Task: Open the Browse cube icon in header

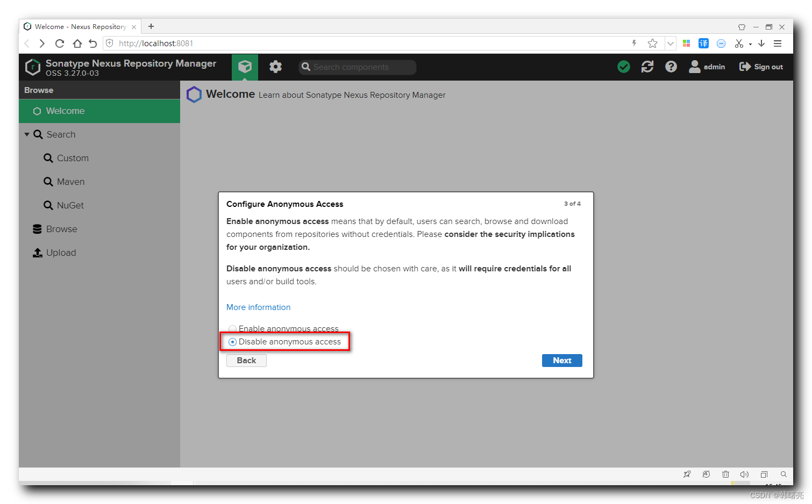Action: coord(245,67)
